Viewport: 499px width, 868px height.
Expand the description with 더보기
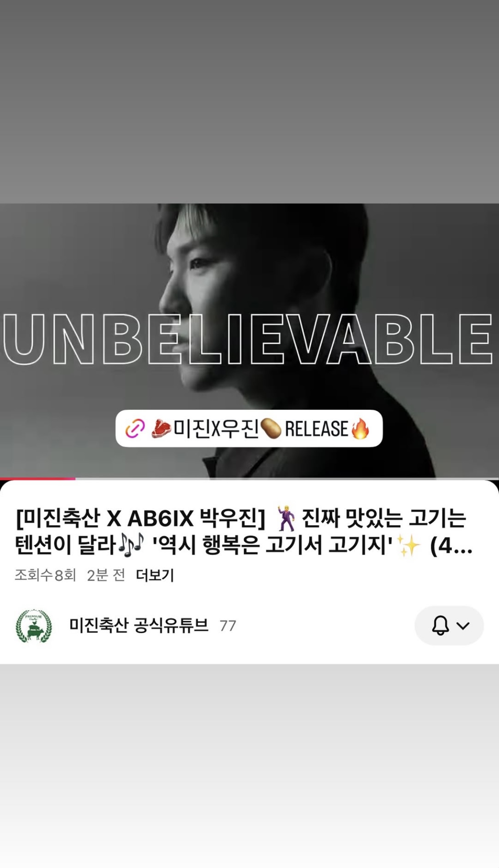click(x=155, y=575)
